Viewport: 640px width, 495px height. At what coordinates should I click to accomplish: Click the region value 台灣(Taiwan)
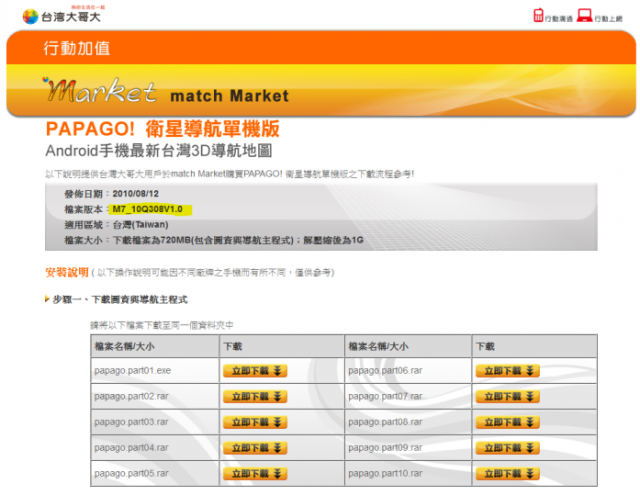click(x=140, y=225)
